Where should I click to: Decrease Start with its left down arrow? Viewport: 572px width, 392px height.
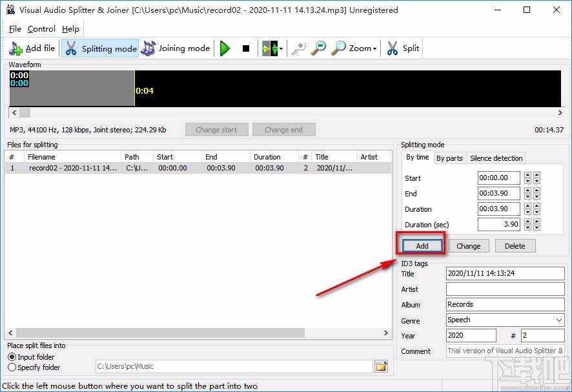[527, 181]
